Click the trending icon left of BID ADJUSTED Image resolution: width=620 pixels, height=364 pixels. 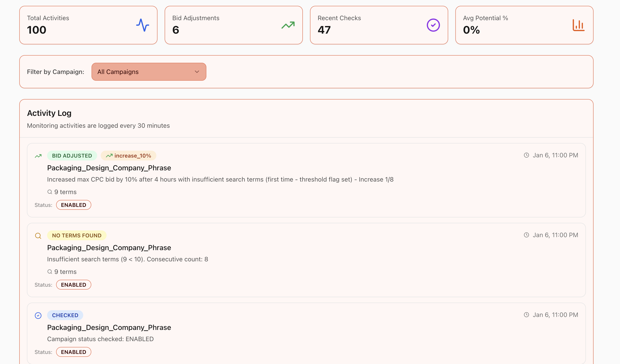pos(38,156)
